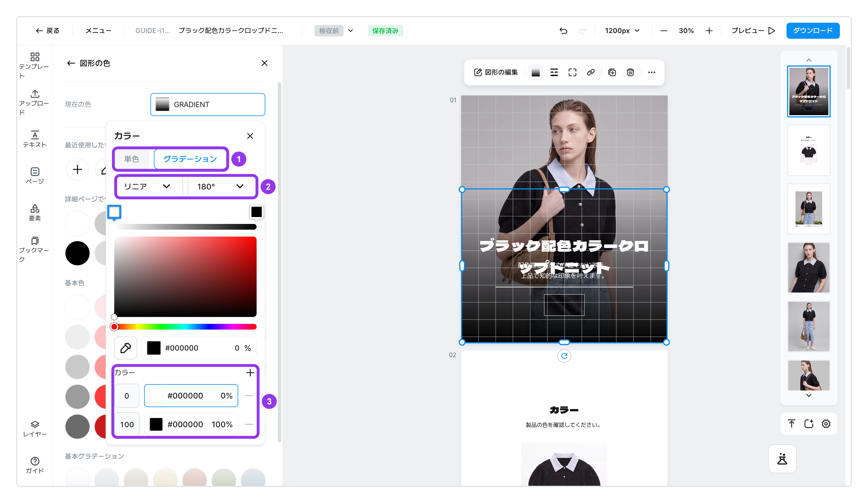The image size is (868, 503).
Task: Click the add page icon bottom right
Action: (809, 424)
